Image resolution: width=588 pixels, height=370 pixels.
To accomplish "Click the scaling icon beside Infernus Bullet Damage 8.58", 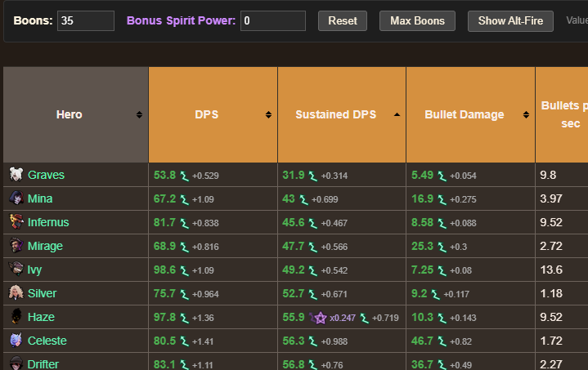I will click(442, 223).
